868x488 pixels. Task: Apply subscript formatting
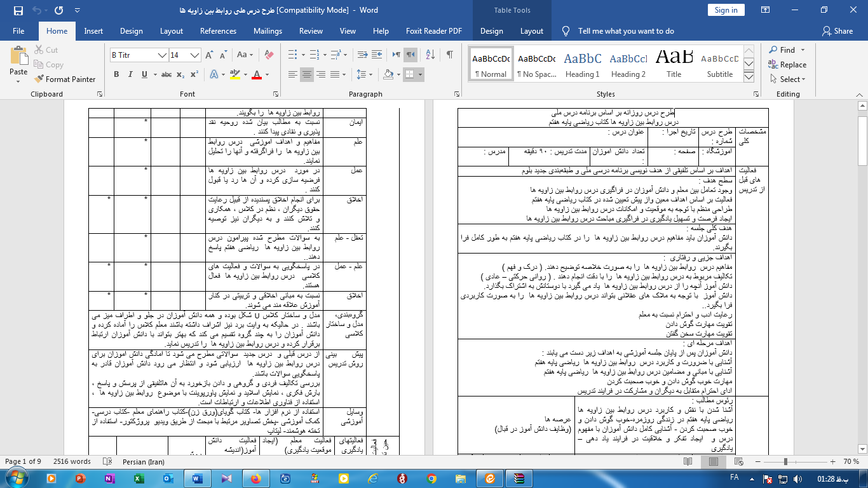coord(180,75)
